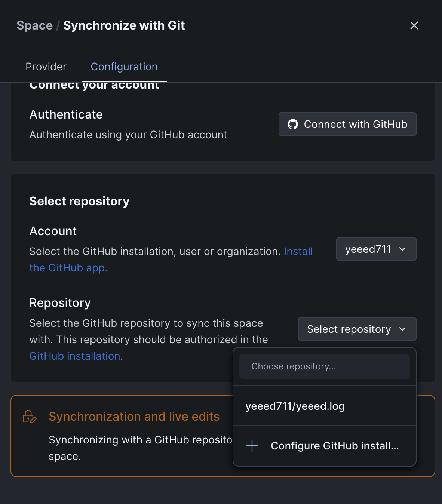Open the Configuration tab
The width and height of the screenshot is (442, 504).
[124, 67]
